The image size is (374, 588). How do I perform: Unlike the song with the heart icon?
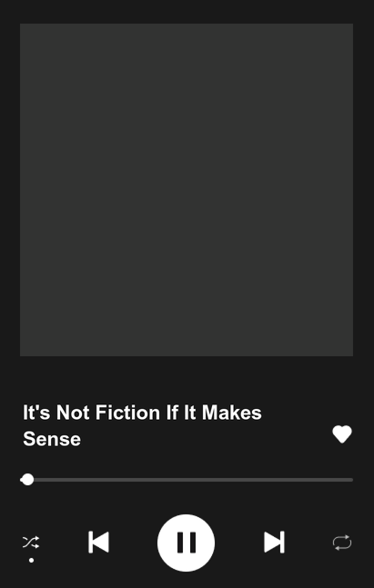click(342, 434)
